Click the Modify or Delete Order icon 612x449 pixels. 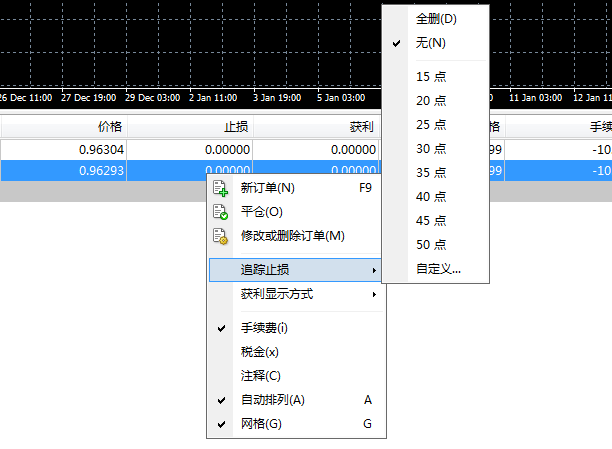[221, 236]
